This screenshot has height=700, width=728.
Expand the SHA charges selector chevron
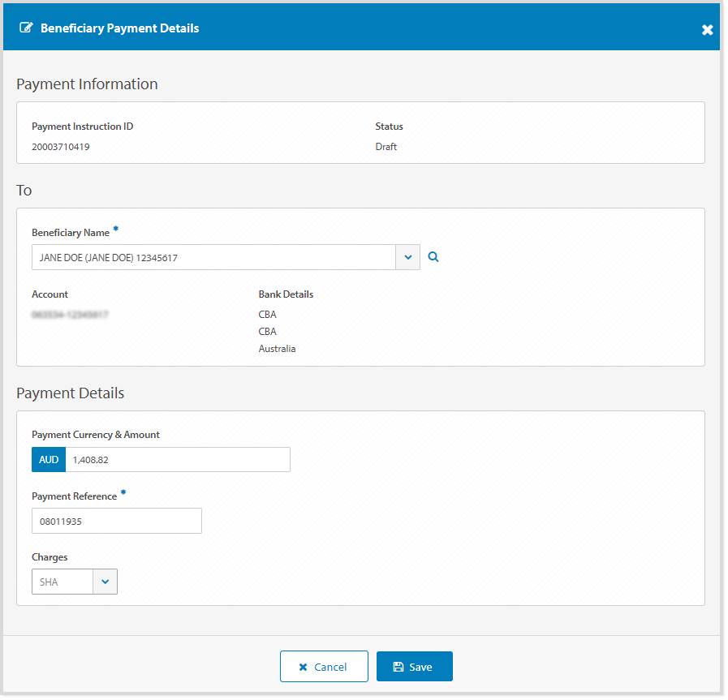(106, 581)
